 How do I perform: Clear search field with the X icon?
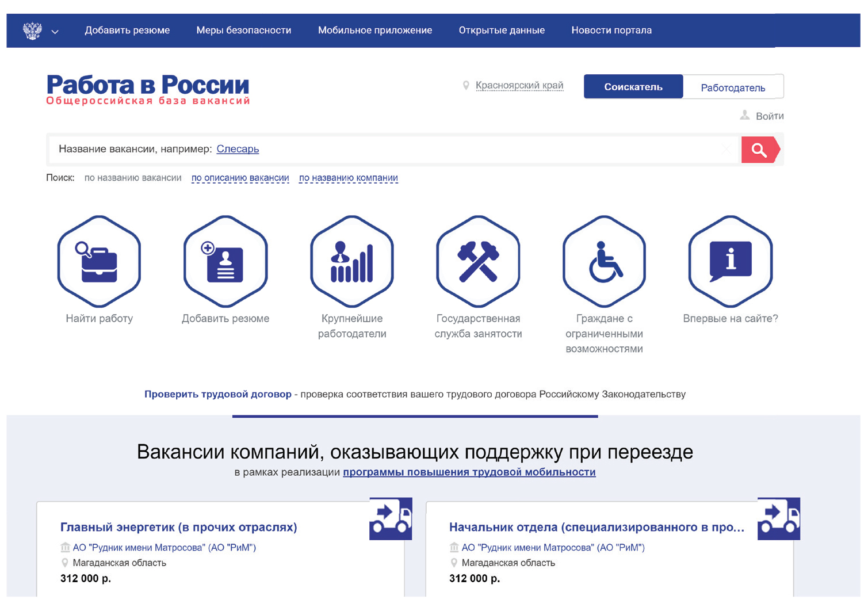point(726,150)
